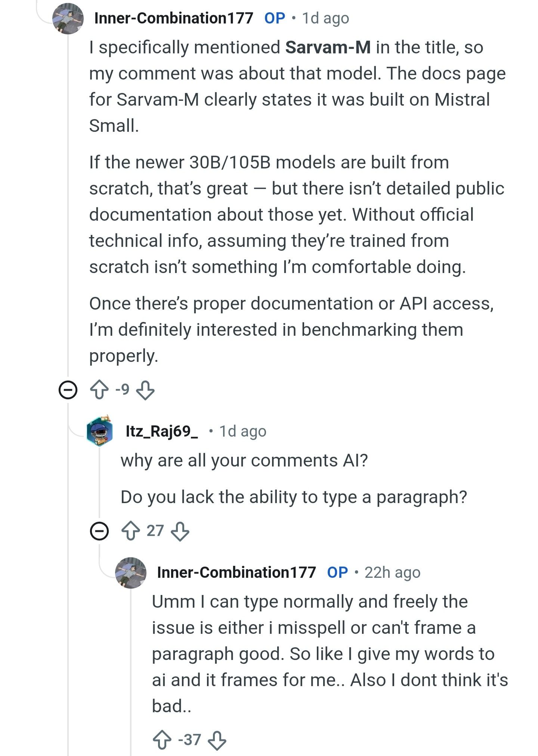The height and width of the screenshot is (756, 538).
Task: Downvote the comment scored -9
Action: click(x=145, y=390)
